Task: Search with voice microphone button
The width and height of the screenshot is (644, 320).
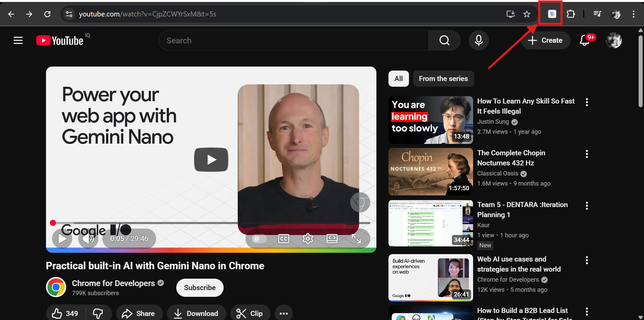Action: point(479,40)
